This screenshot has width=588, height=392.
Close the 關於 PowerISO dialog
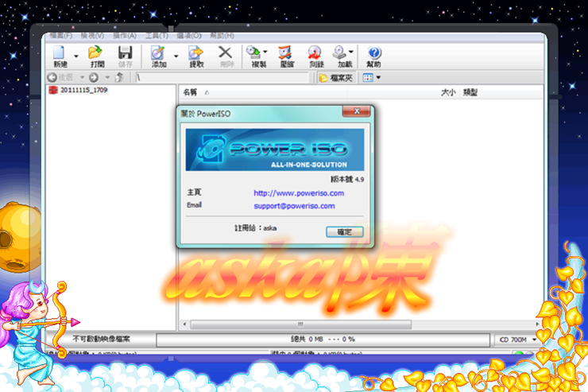point(356,111)
